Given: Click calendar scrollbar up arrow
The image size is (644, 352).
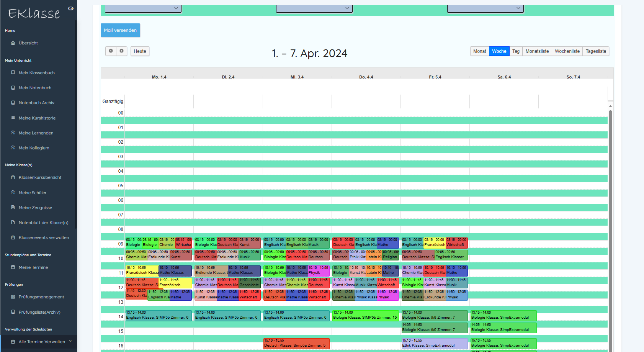Looking at the screenshot, I should [610, 106].
